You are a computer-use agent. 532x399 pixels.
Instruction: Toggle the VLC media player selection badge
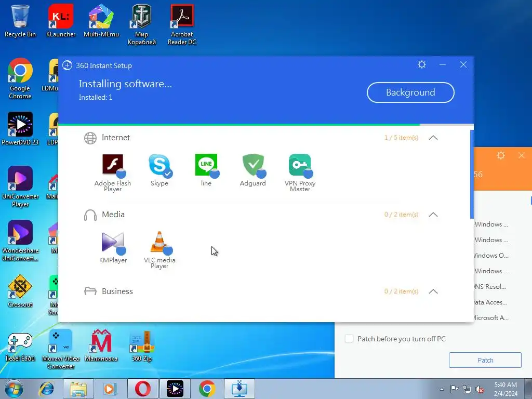point(168,251)
